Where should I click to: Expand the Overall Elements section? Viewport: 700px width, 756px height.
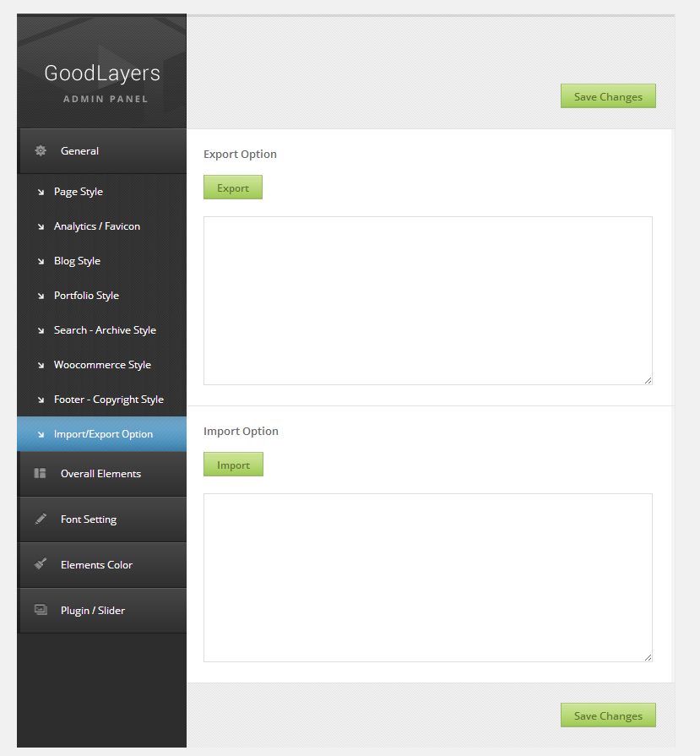pos(100,474)
